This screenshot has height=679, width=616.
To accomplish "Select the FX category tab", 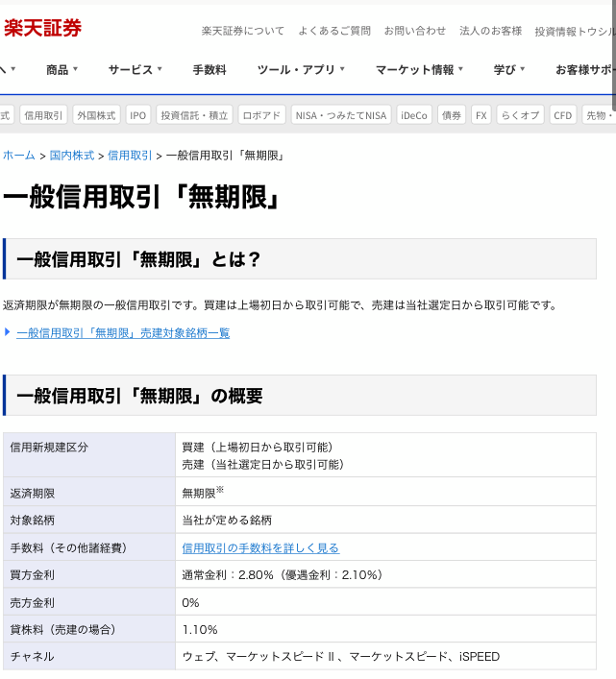I will click(x=480, y=115).
